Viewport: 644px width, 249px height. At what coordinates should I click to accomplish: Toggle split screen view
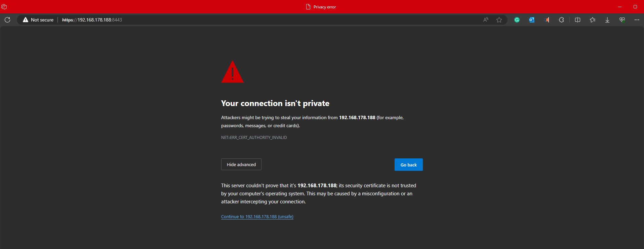(x=578, y=20)
